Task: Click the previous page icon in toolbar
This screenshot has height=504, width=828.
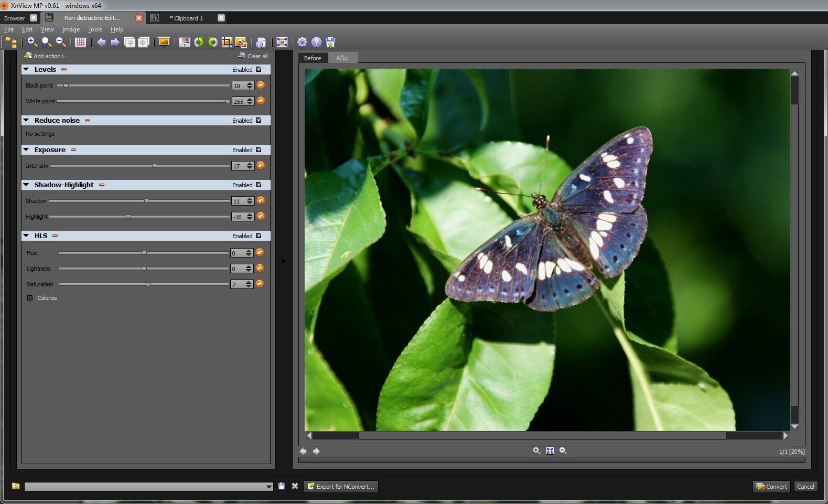Action: pyautogui.click(x=130, y=42)
